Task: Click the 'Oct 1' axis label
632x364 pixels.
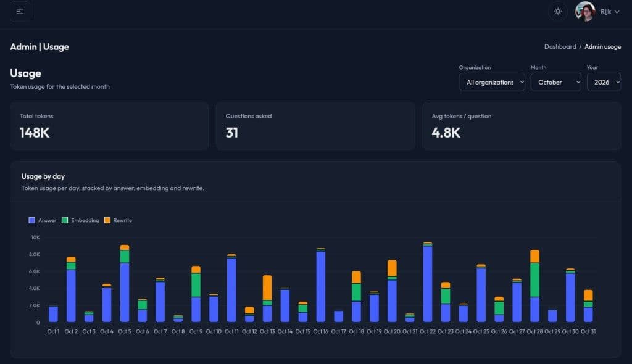Action: tap(53, 331)
